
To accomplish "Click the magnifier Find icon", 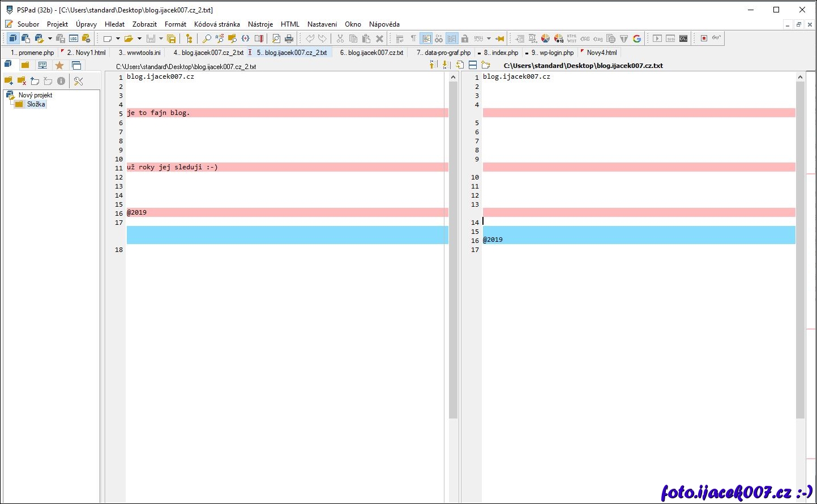I will [207, 39].
